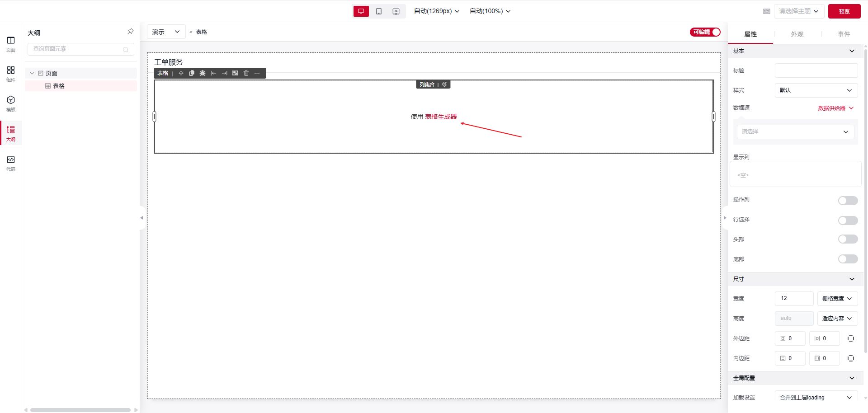This screenshot has height=413, width=868.
Task: Open the 样式 style dropdown
Action: 816,90
